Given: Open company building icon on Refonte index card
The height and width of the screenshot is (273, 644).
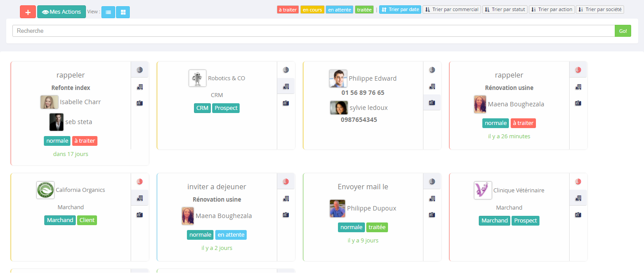Looking at the screenshot, I should (140, 87).
